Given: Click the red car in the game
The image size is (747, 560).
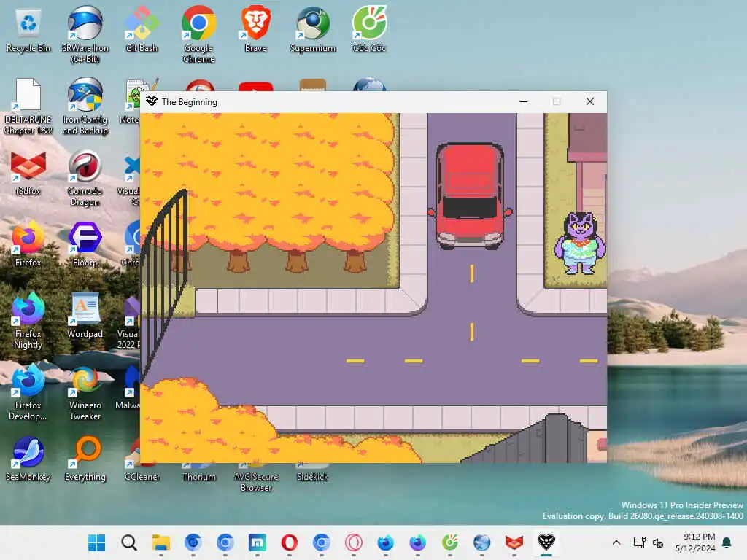Looking at the screenshot, I should (470, 196).
